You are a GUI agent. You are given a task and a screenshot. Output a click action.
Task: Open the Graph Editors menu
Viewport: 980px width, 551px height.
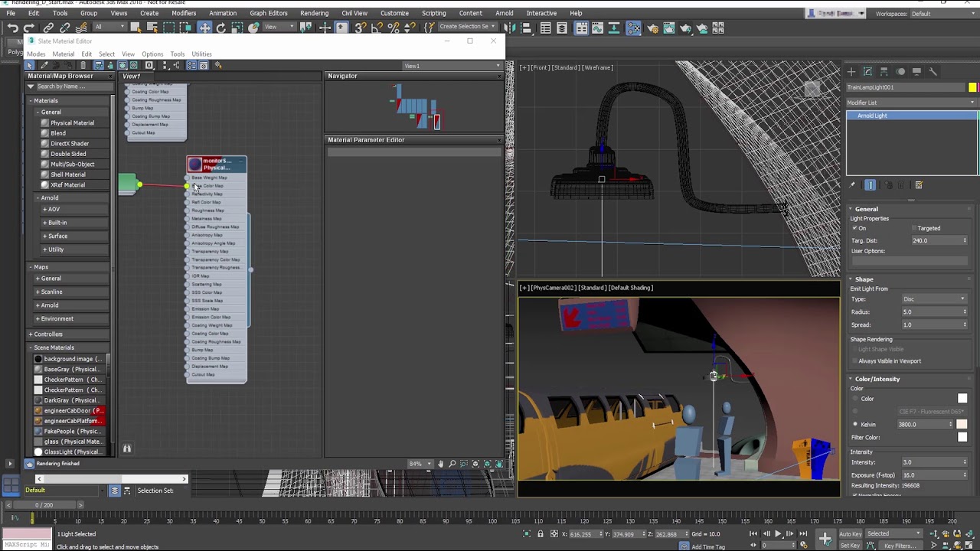tap(268, 13)
